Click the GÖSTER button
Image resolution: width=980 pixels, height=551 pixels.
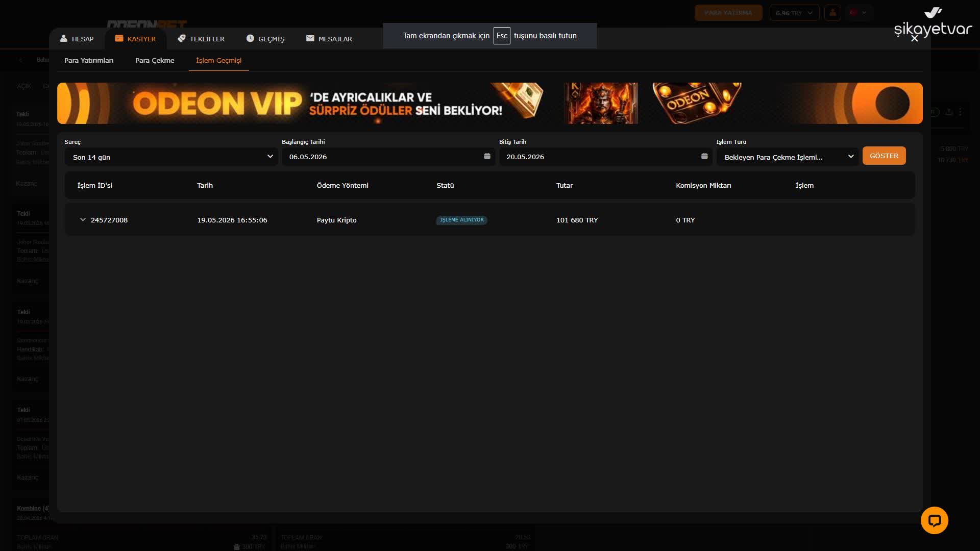(884, 156)
